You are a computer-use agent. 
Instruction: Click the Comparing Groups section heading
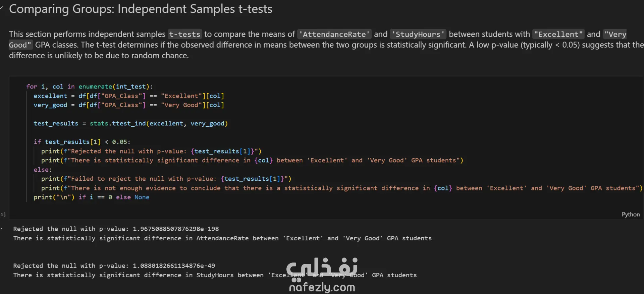coord(141,9)
